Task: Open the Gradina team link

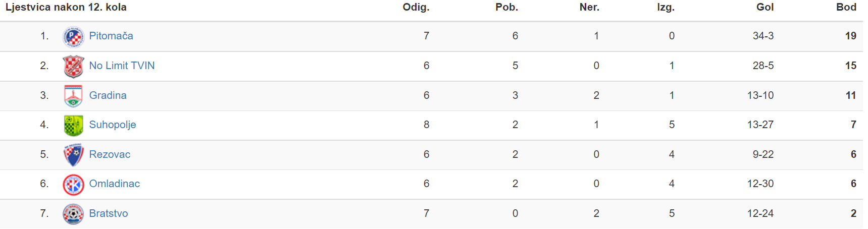Action: (108, 95)
